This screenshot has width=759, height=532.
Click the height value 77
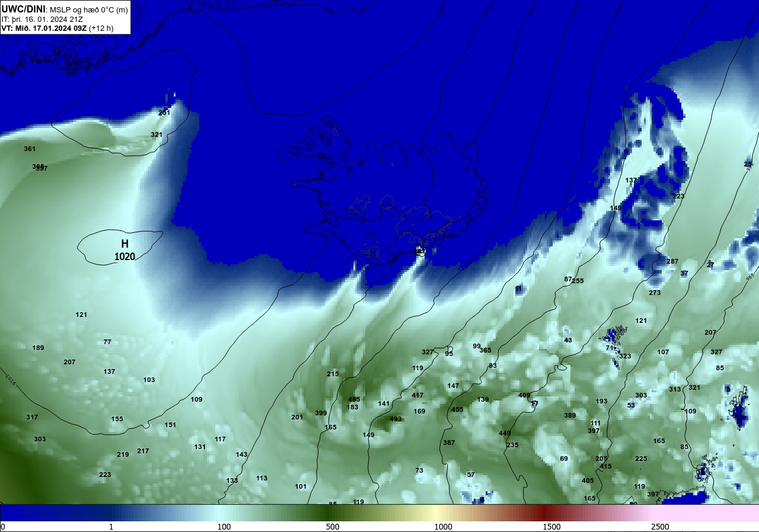[107, 342]
